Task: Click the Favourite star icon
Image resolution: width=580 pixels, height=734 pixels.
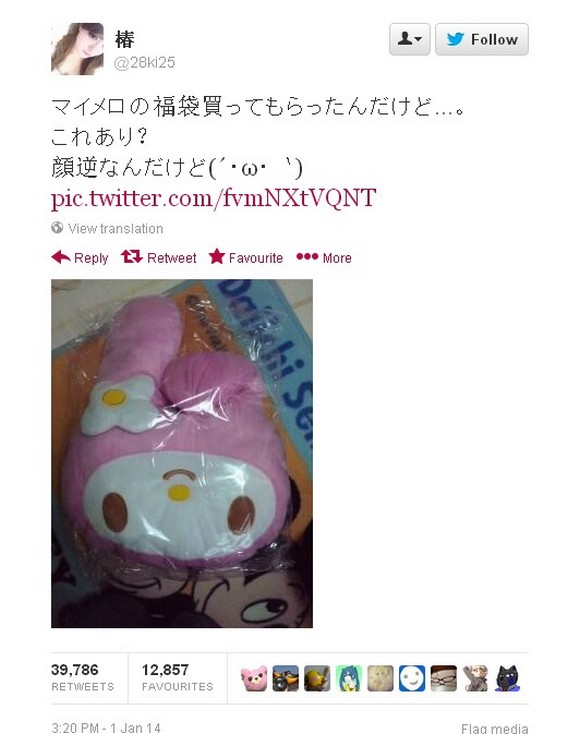Action: (217, 256)
